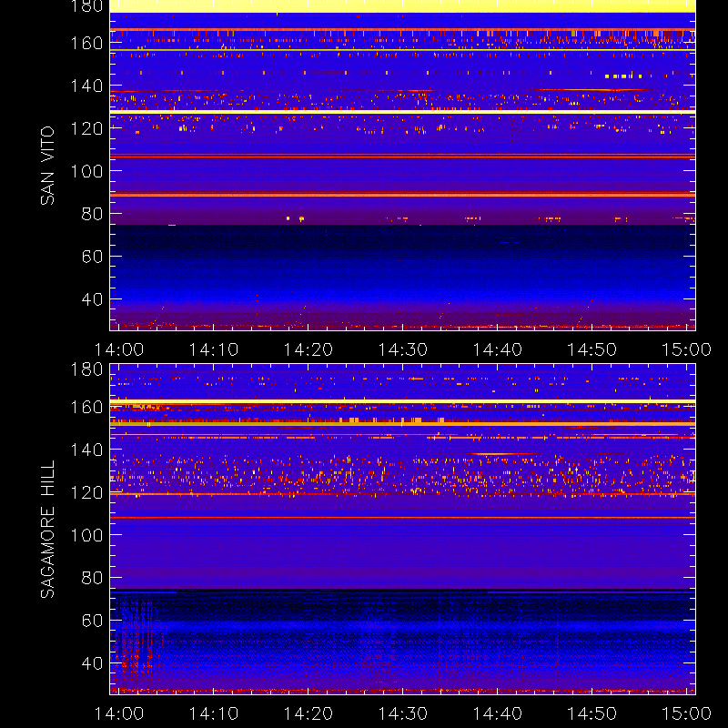Pick the 180 label on SAGAMORE HILL axis

(86, 369)
